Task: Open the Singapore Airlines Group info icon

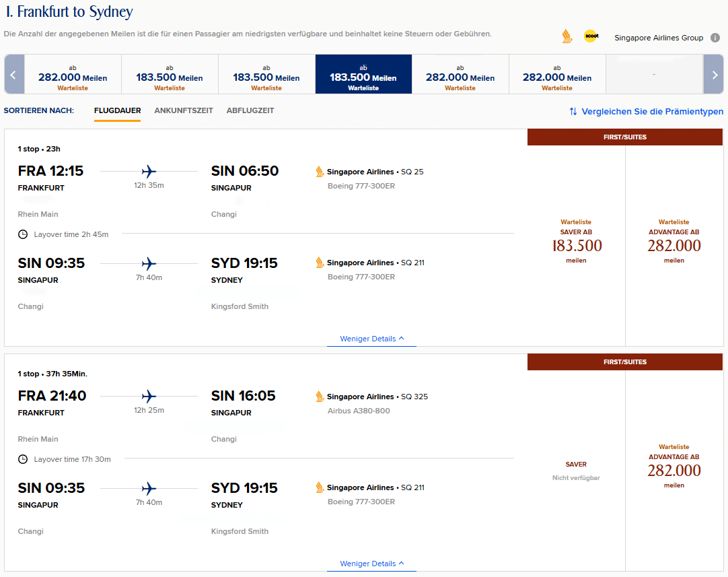Action: tap(715, 38)
